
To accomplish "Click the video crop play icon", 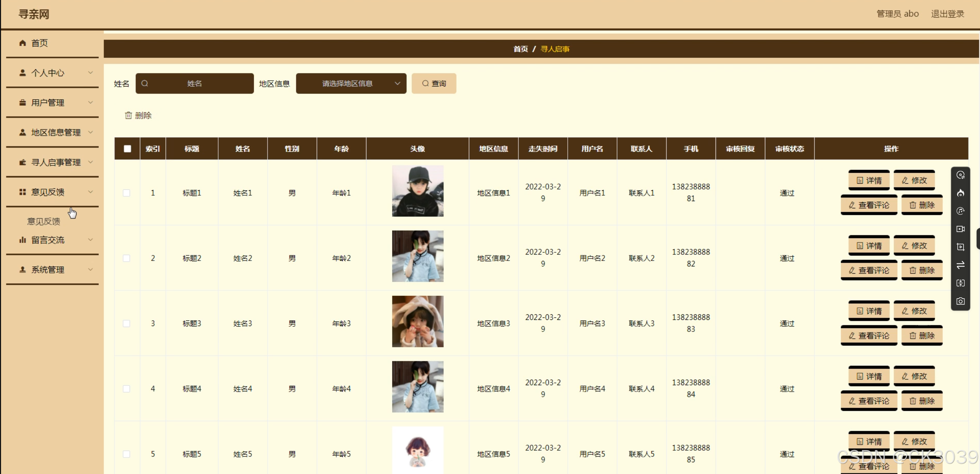I will coord(960,247).
